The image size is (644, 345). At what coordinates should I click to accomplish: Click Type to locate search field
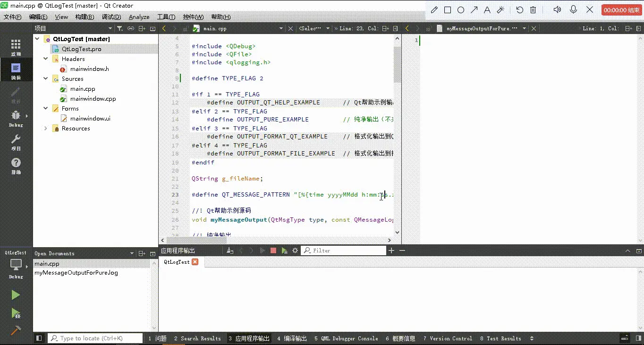tap(95, 338)
